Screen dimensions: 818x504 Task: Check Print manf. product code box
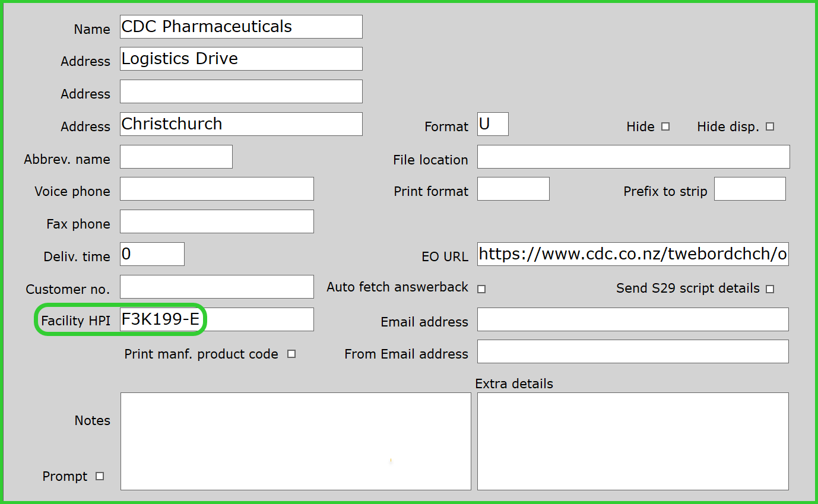291,354
